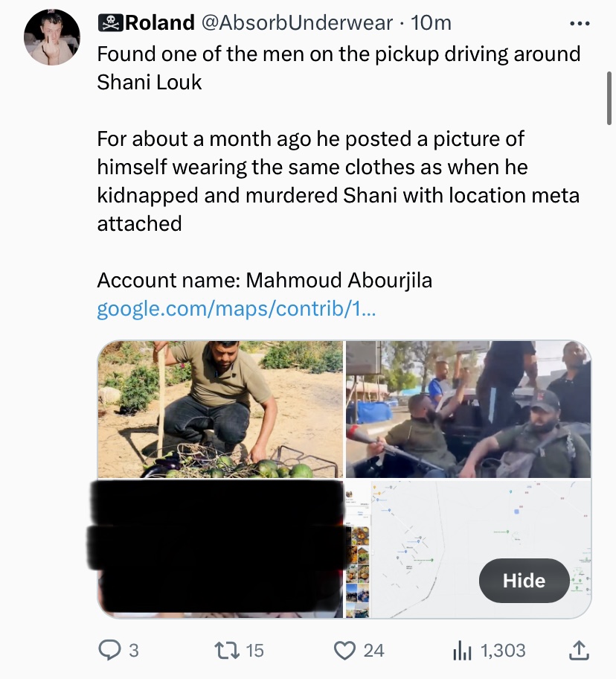Click the share upload arrow icon
The image size is (616, 679).
click(578, 650)
